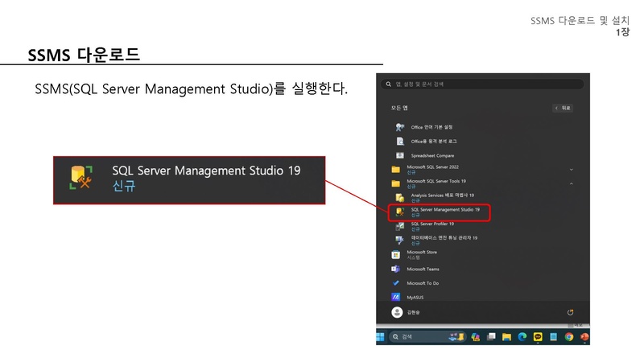Open SQL Server Profiler 19

431,226
